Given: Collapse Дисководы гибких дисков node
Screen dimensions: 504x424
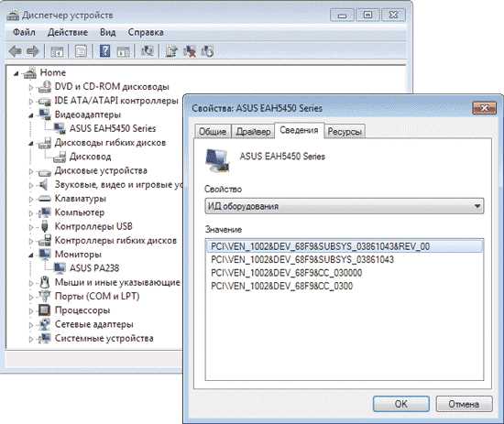Looking at the screenshot, I should click(31, 143).
